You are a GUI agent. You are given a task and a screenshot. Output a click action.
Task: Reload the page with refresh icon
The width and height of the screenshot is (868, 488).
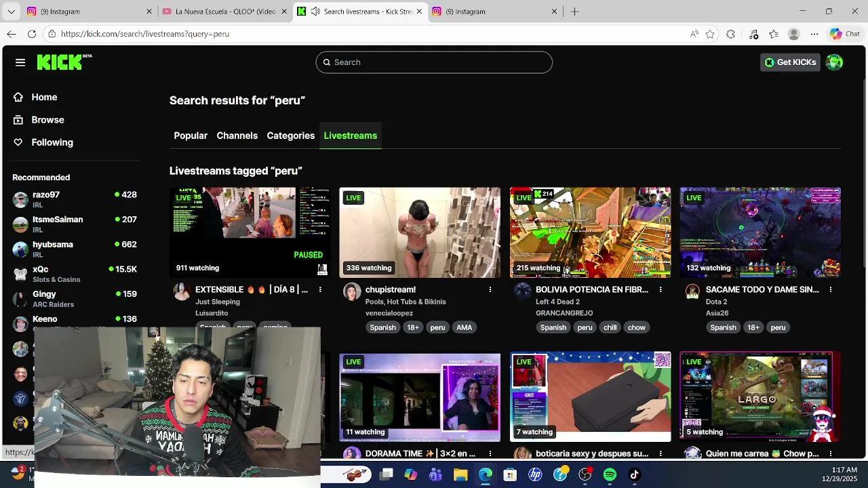click(32, 34)
